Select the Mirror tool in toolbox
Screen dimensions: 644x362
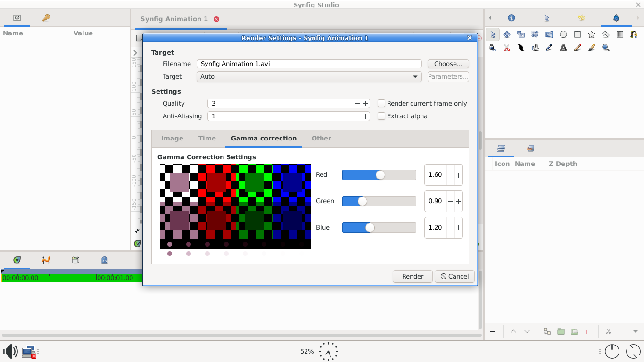point(549,34)
